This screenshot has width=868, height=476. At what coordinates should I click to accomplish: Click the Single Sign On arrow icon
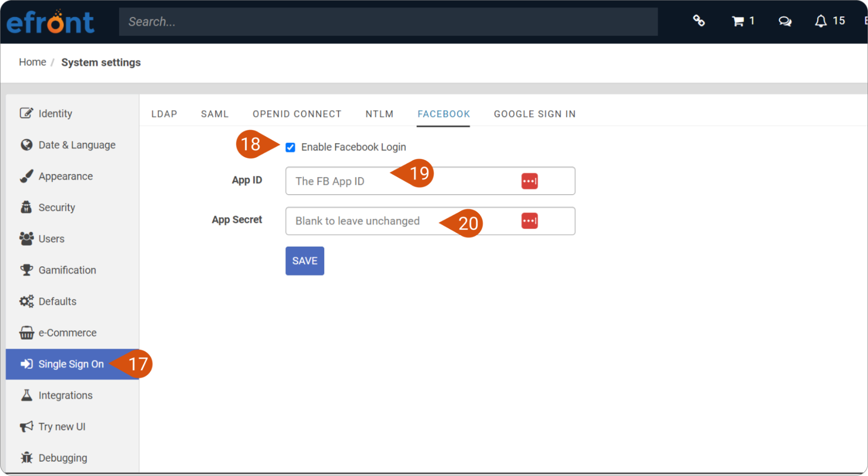pyautogui.click(x=26, y=364)
